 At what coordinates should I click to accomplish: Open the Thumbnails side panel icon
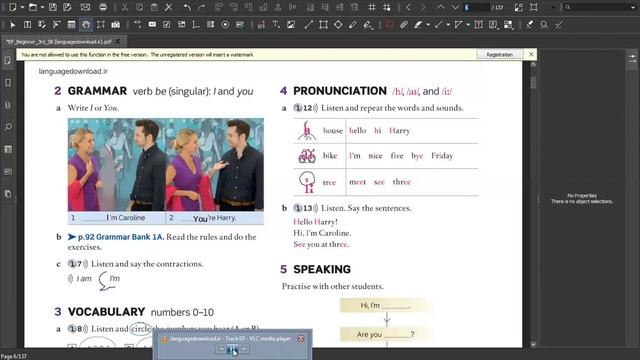8,60
